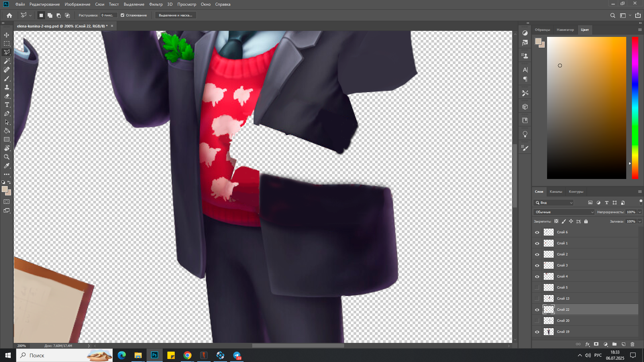Open the Обычные blend mode dropdown

click(564, 212)
